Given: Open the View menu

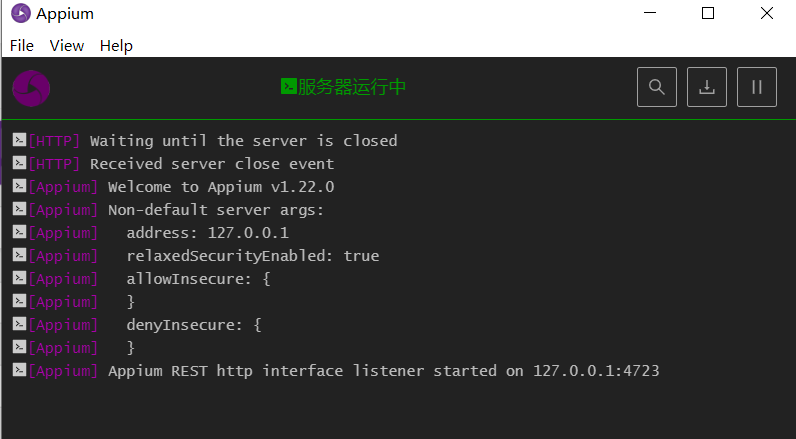Looking at the screenshot, I should pyautogui.click(x=67, y=45).
